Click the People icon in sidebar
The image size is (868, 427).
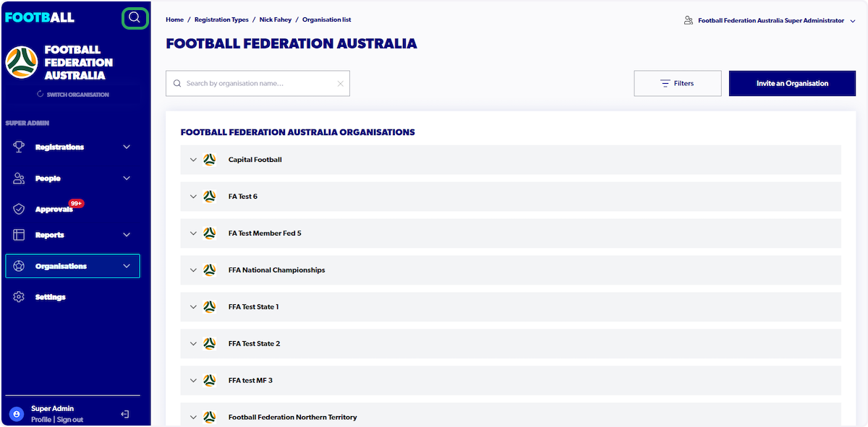click(x=20, y=178)
